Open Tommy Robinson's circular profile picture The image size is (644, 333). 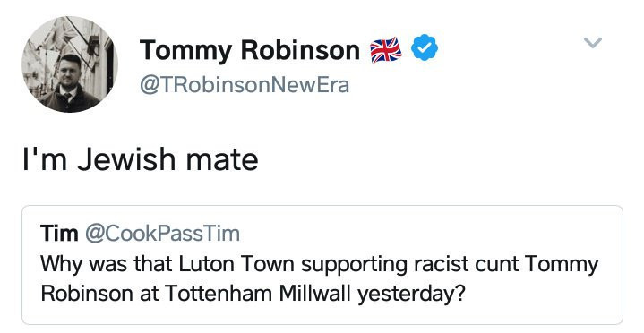(70, 64)
